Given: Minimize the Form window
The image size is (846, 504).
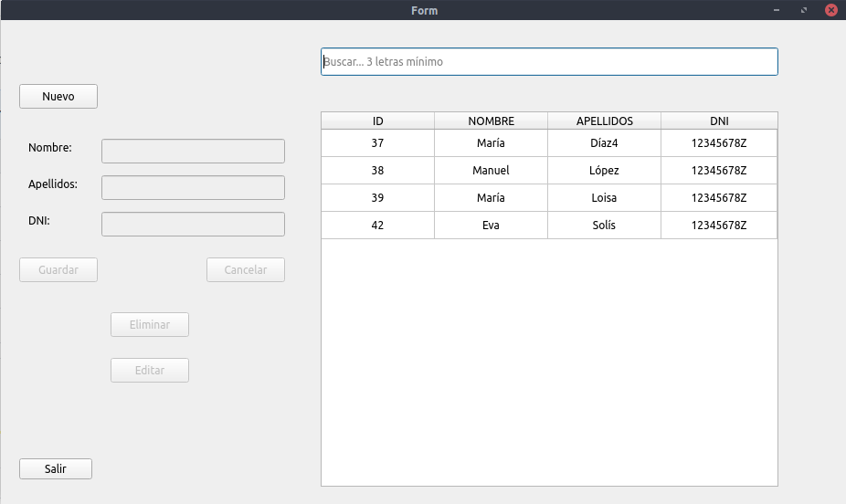Looking at the screenshot, I should point(777,10).
